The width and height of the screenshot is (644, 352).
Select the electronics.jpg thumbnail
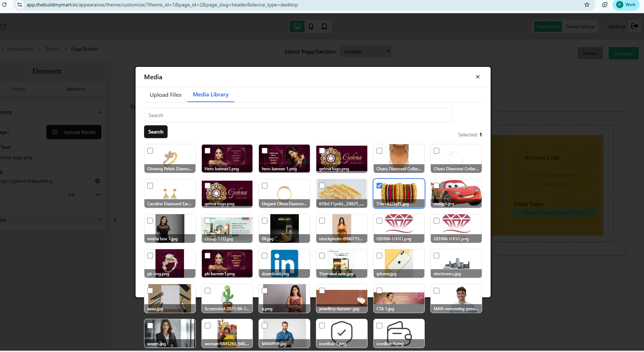pos(456,263)
